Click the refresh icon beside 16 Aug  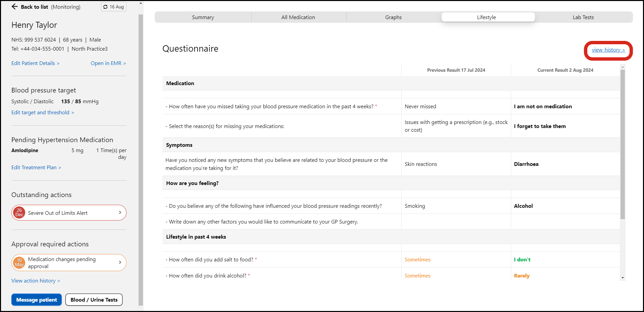[x=105, y=7]
